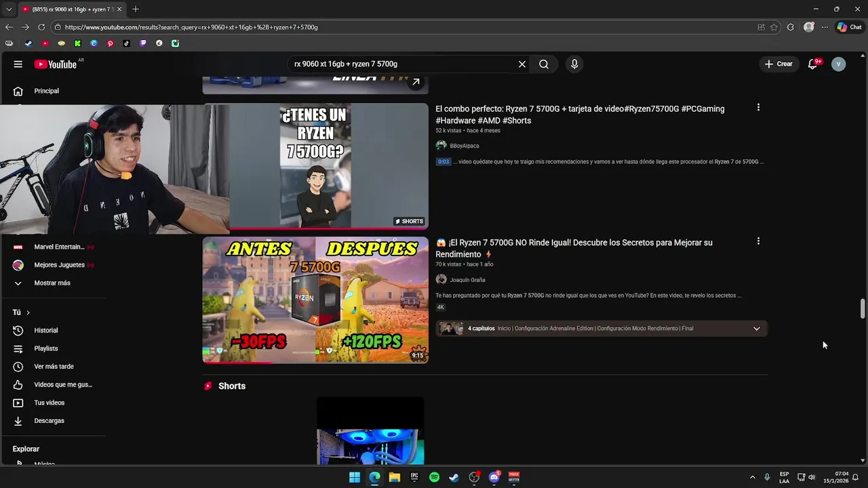Viewport: 868px width, 488px height.
Task: Start voice search with microphone icon
Action: click(x=574, y=64)
